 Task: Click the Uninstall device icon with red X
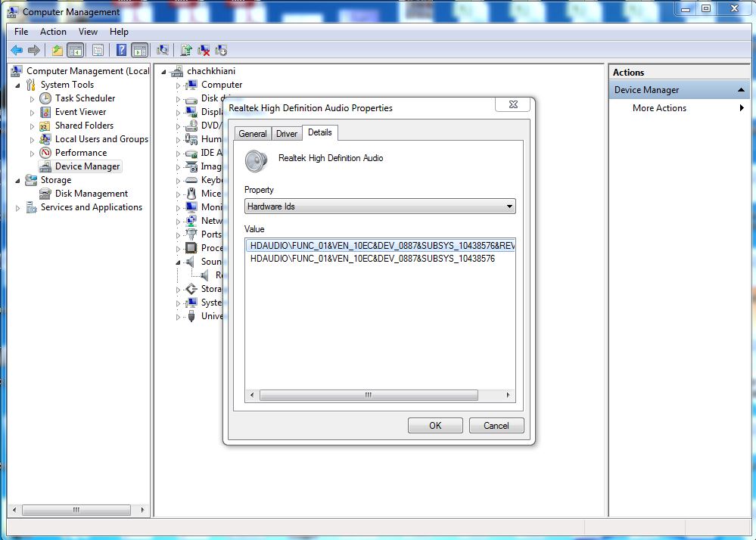[x=204, y=50]
